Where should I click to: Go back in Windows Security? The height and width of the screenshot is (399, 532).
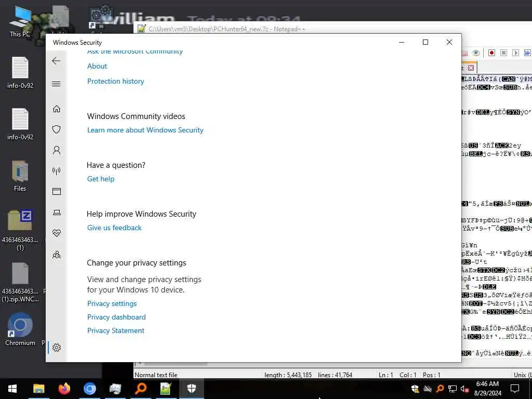click(56, 61)
